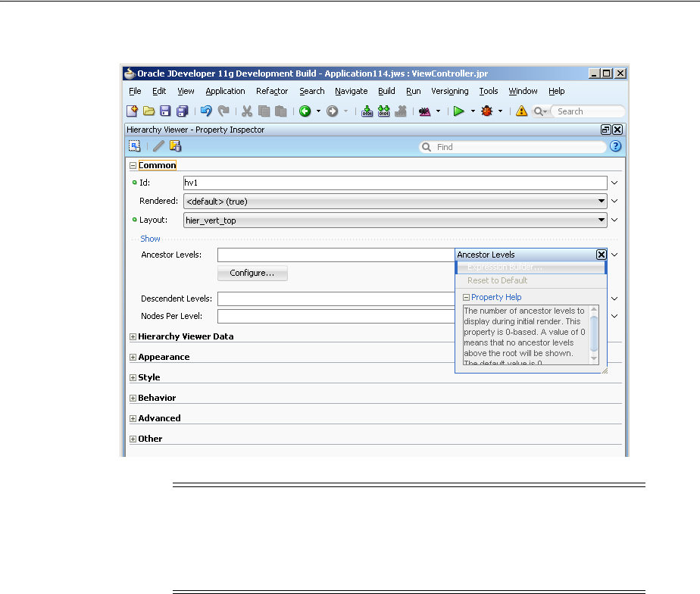
Task: Open property menu chevron beside Rendered
Action: click(x=614, y=201)
